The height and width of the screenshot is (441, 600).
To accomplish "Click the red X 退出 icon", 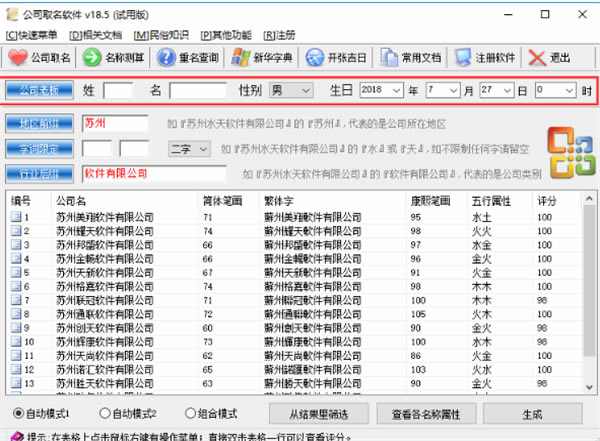I will (x=537, y=58).
